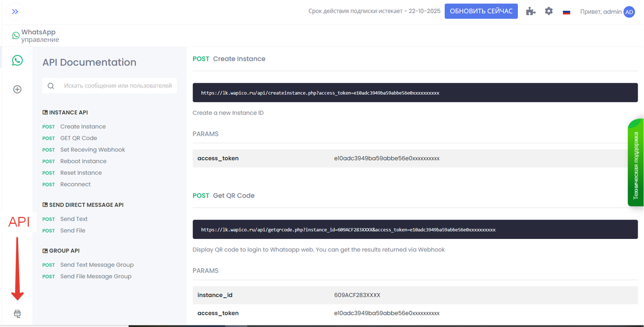644x327 pixels.
Task: Select the WhatsApp channel icon in sidebar
Action: (x=17, y=60)
